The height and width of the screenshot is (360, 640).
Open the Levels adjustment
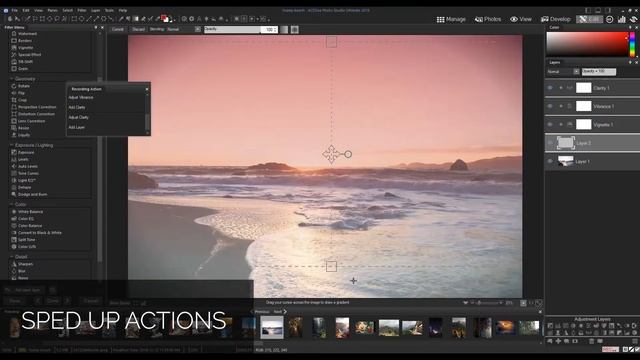[20, 159]
